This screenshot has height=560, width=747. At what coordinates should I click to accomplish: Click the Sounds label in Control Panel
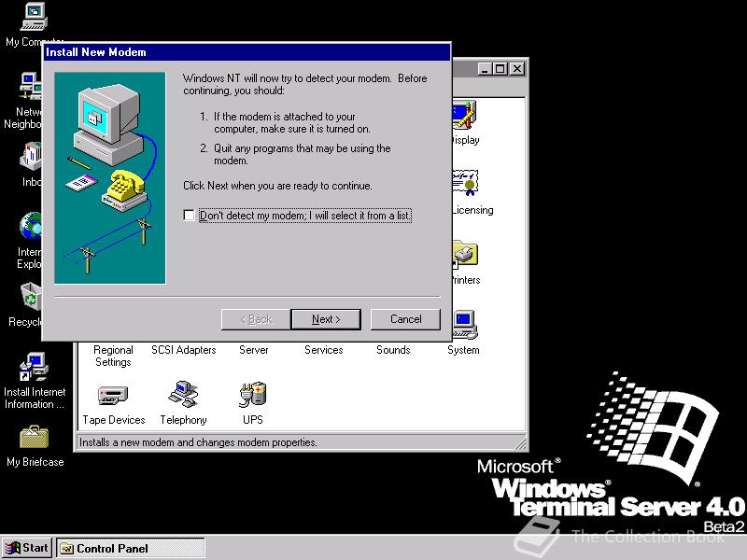[x=393, y=350]
